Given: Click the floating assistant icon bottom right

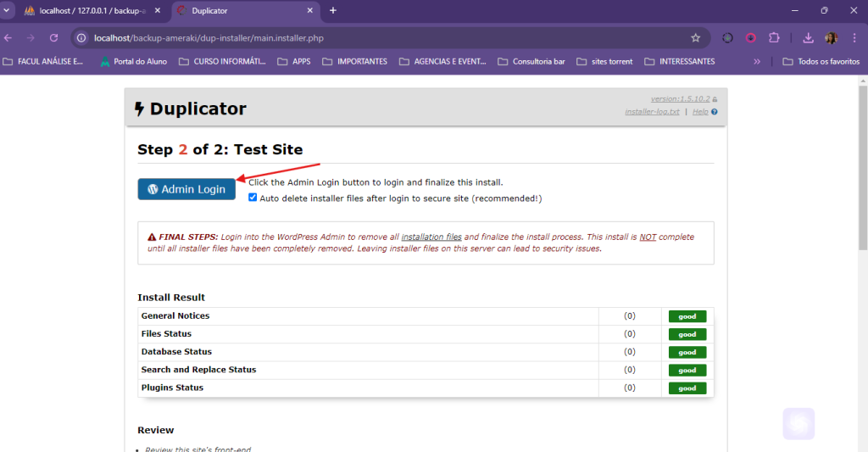Looking at the screenshot, I should [798, 423].
